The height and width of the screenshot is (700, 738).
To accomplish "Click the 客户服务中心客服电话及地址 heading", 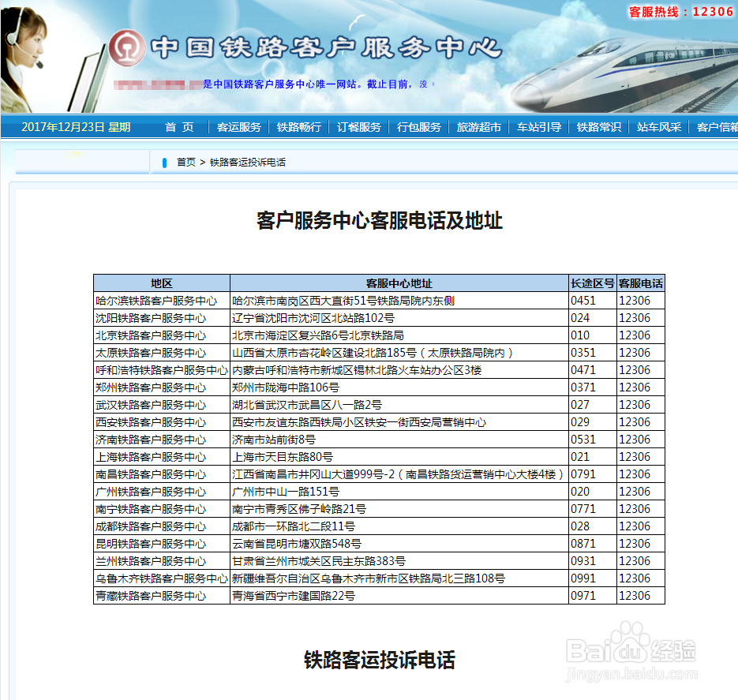I will [x=380, y=221].
